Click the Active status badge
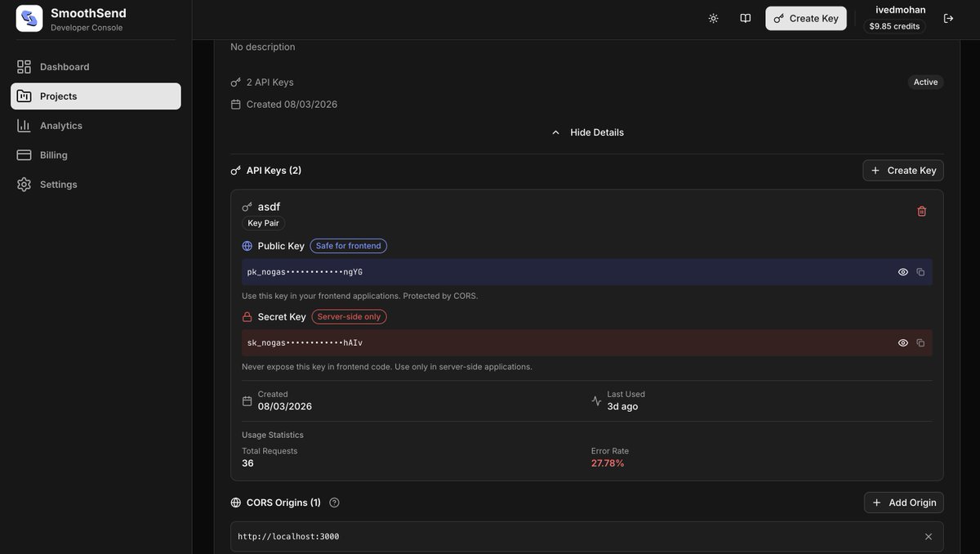 (x=926, y=82)
